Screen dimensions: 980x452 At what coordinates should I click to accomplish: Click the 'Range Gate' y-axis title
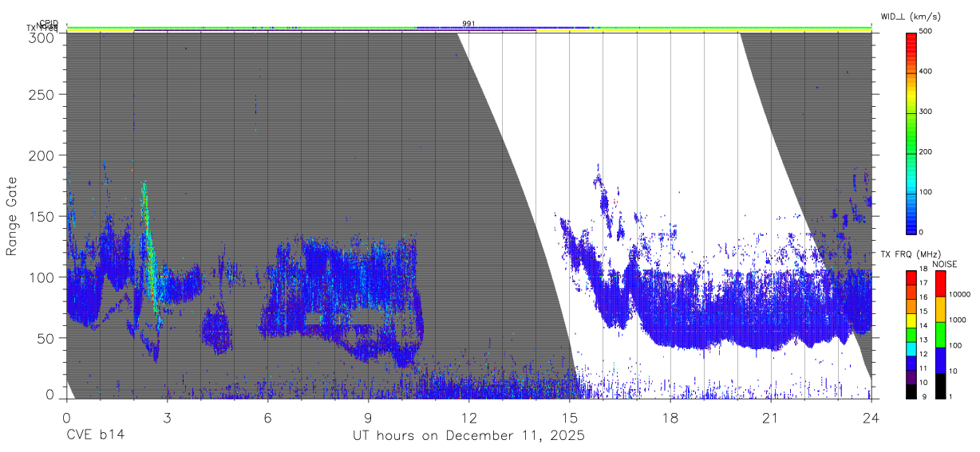pos(12,216)
